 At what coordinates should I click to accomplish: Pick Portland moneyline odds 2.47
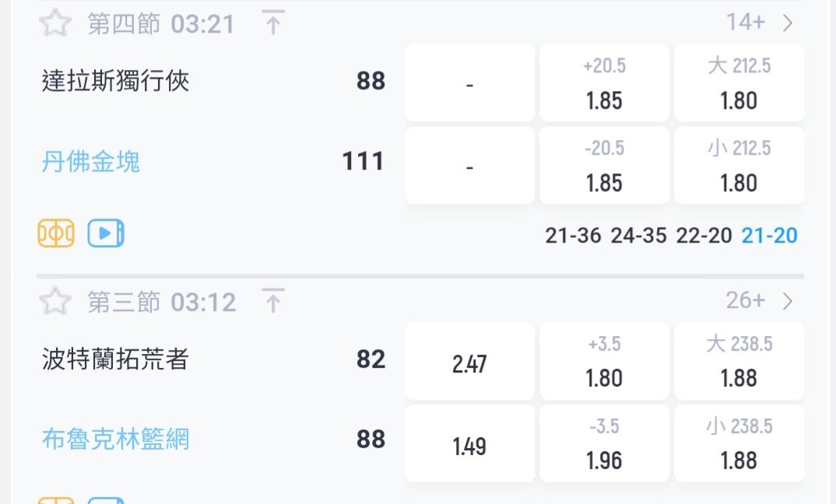469,361
